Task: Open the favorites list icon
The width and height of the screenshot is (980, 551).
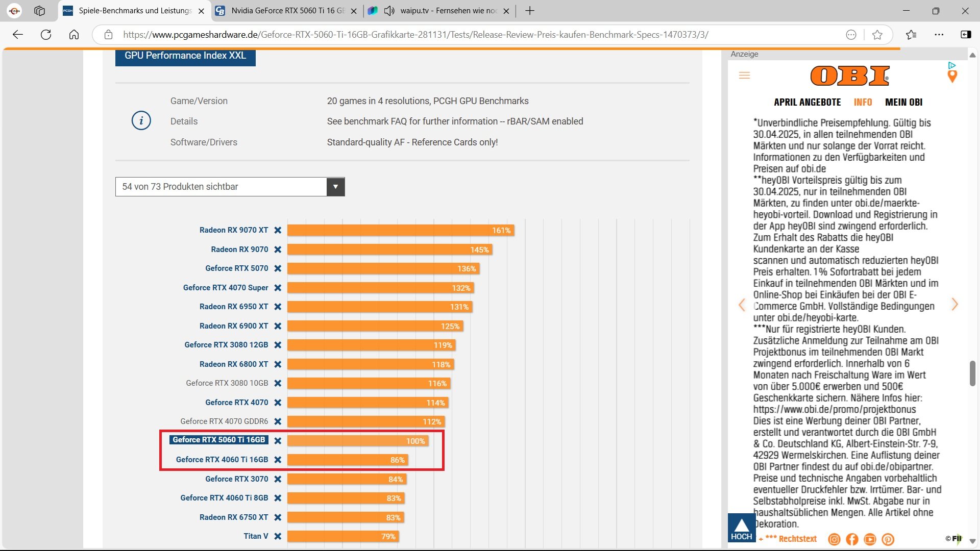Action: 911,35
